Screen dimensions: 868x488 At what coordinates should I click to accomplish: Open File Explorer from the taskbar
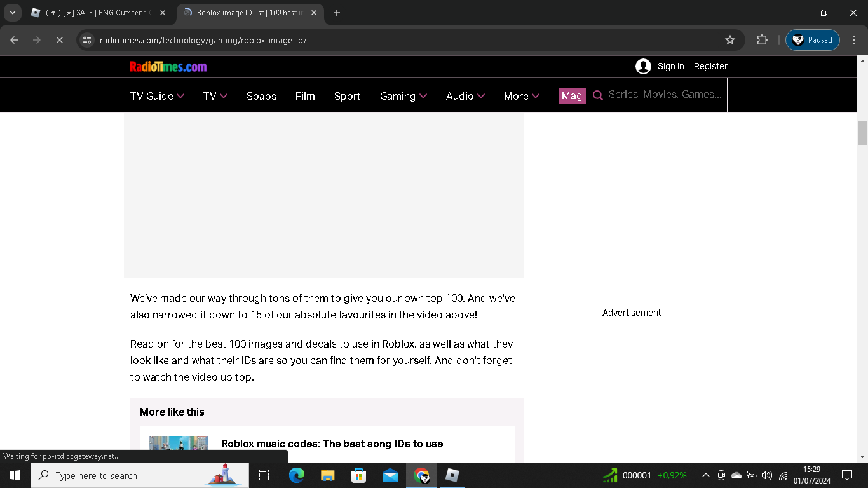tap(327, 475)
